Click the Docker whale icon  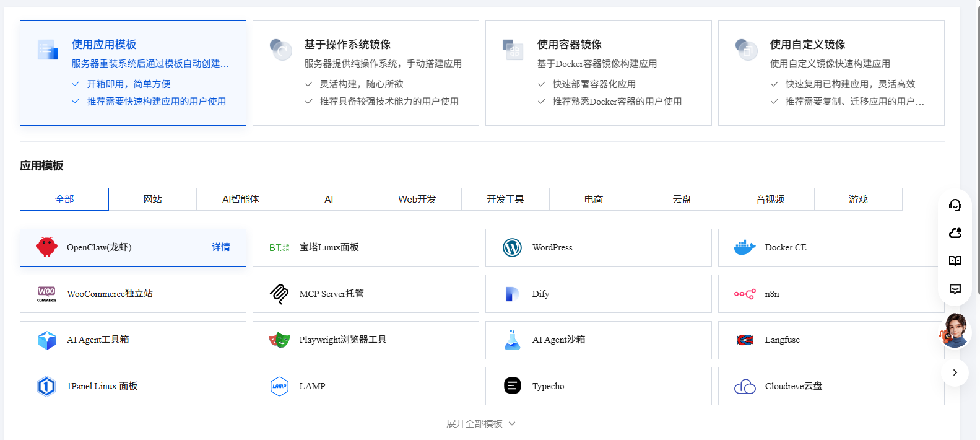coord(745,247)
